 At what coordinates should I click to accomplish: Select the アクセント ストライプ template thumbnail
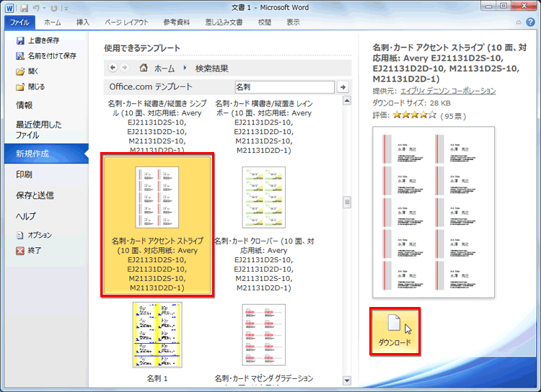157,197
